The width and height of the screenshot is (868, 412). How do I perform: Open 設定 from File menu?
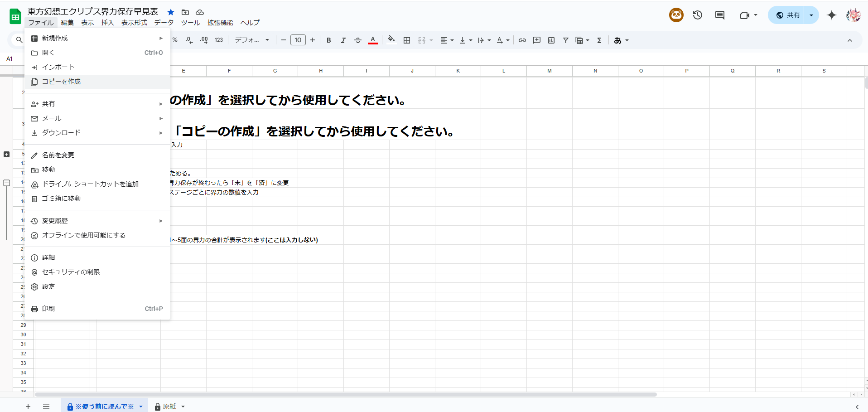(97, 286)
